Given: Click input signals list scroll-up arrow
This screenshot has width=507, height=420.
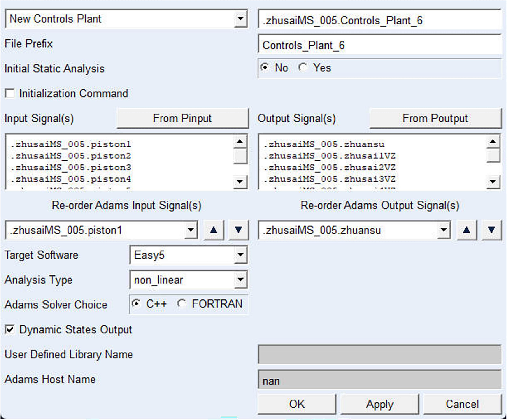Looking at the screenshot, I should pos(240,141).
